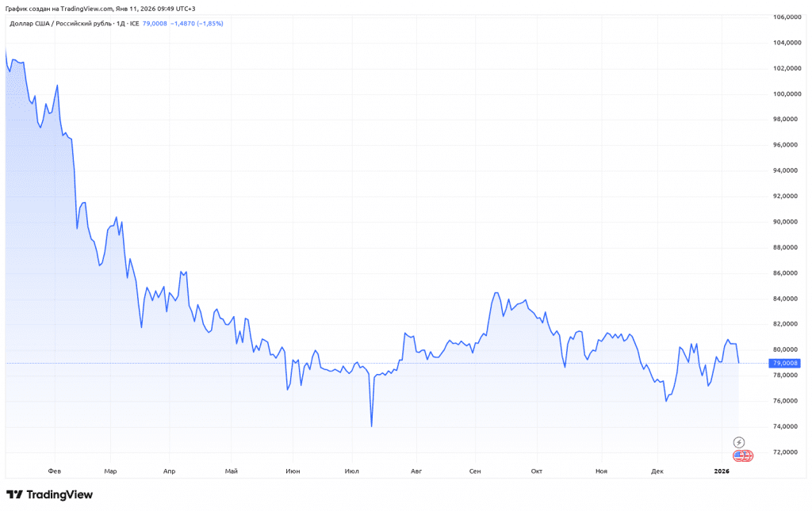This screenshot has width=812, height=511.
Task: Click the Сен month label on time axis
Action: (x=475, y=471)
